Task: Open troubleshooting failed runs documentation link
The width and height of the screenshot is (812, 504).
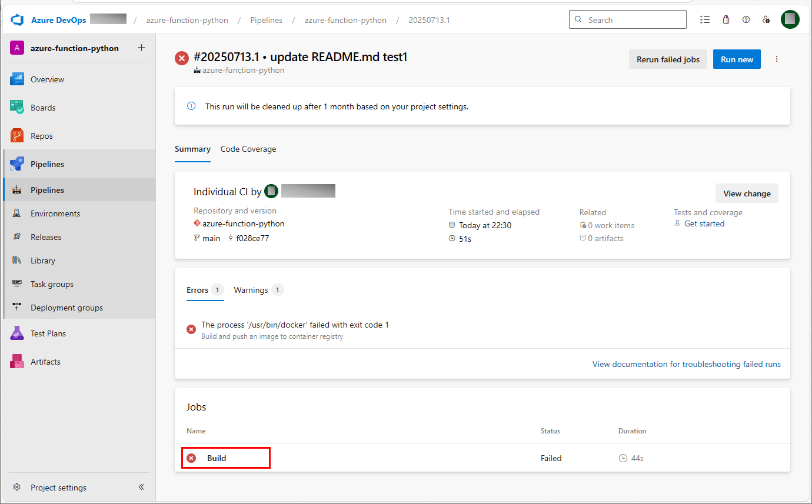Action: pos(687,364)
